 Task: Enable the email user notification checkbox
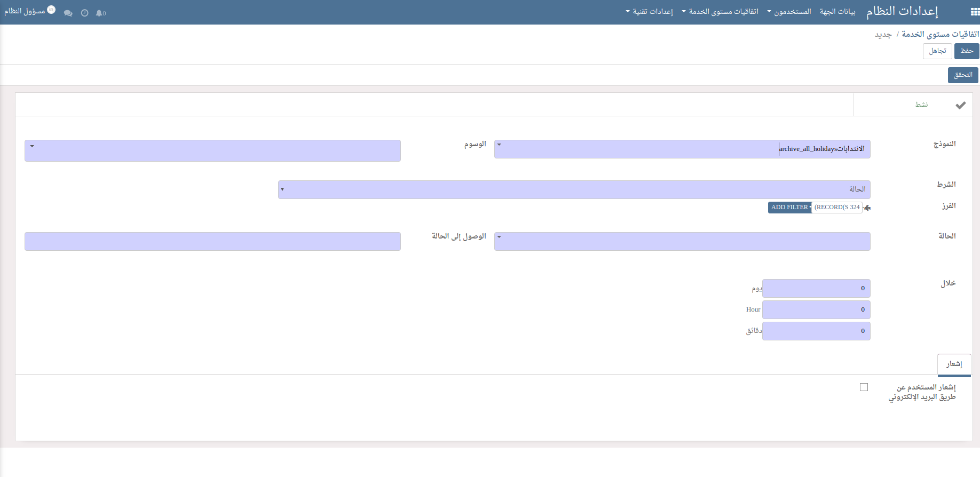click(x=864, y=387)
